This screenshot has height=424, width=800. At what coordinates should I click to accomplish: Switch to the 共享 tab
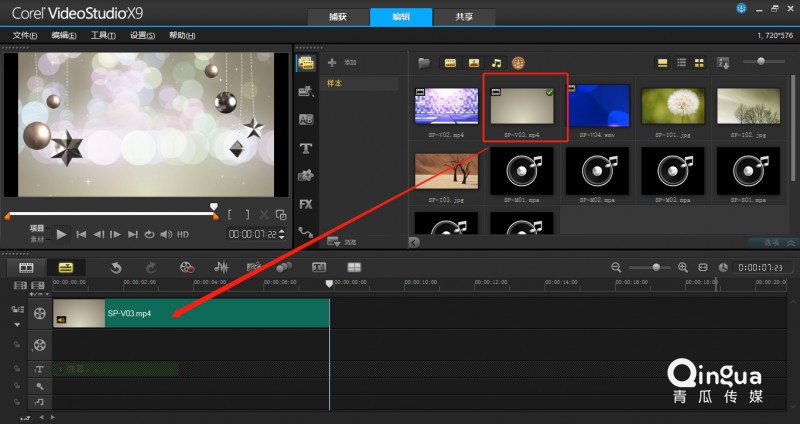pos(464,16)
